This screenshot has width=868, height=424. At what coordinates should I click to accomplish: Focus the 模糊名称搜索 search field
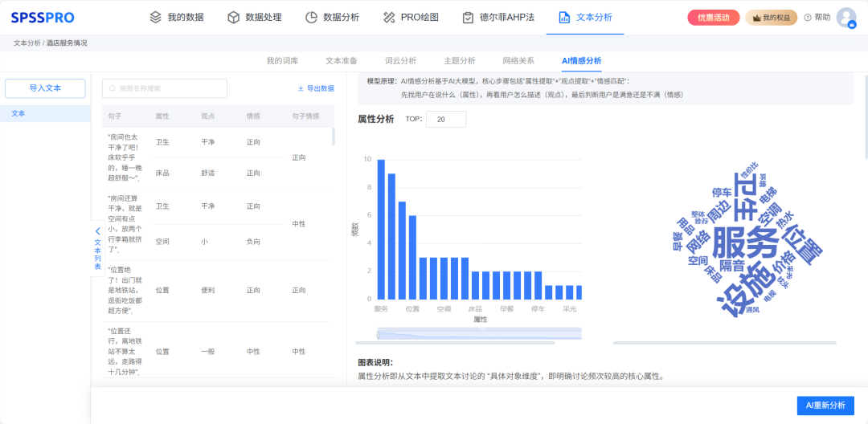coord(165,88)
